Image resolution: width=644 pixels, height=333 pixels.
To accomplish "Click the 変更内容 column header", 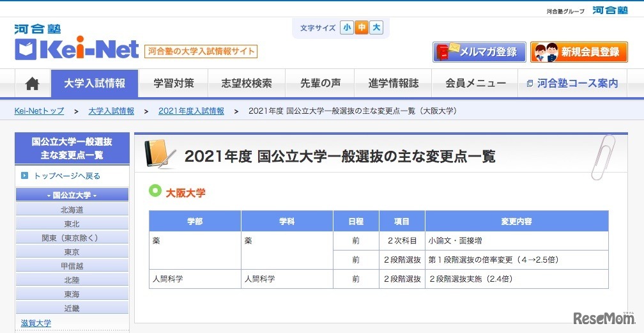I will pos(517,221).
